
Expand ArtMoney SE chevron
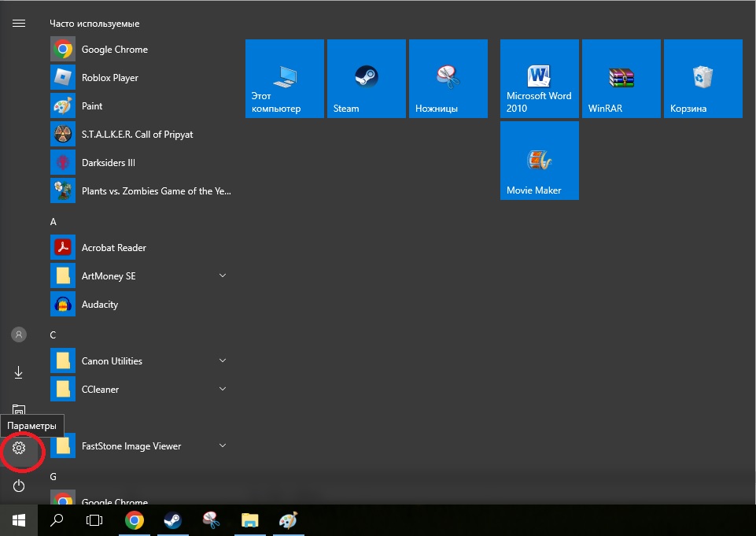223,275
